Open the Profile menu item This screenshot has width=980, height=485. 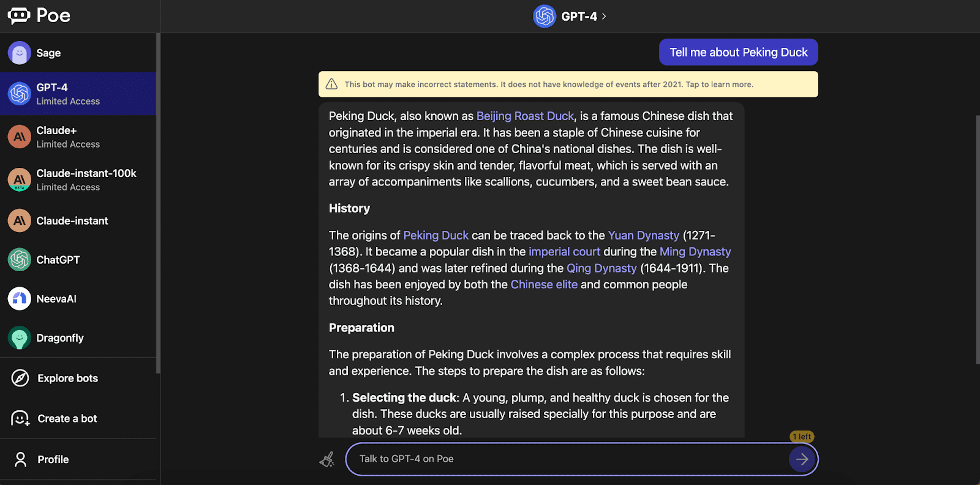[x=53, y=459]
